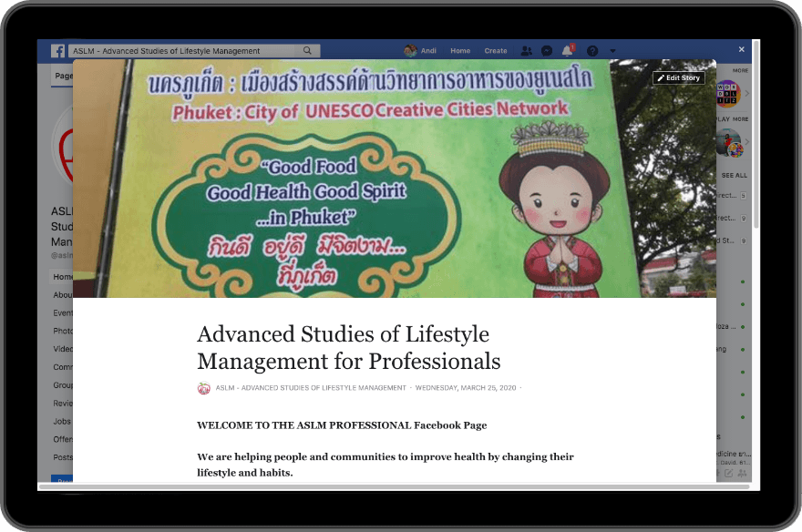Click the Facebook logo icon
Image resolution: width=802 pixels, height=532 pixels.
(x=57, y=51)
